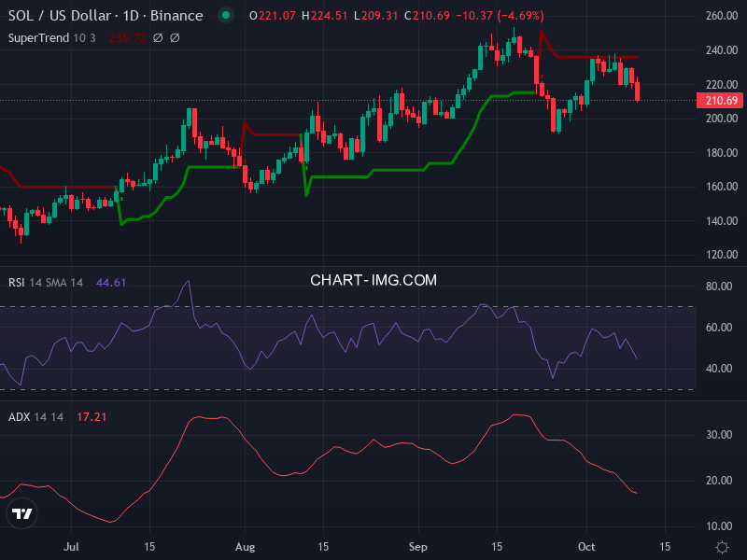The image size is (747, 560).
Task: Click the RSI value 44.61
Action: pyautogui.click(x=111, y=282)
